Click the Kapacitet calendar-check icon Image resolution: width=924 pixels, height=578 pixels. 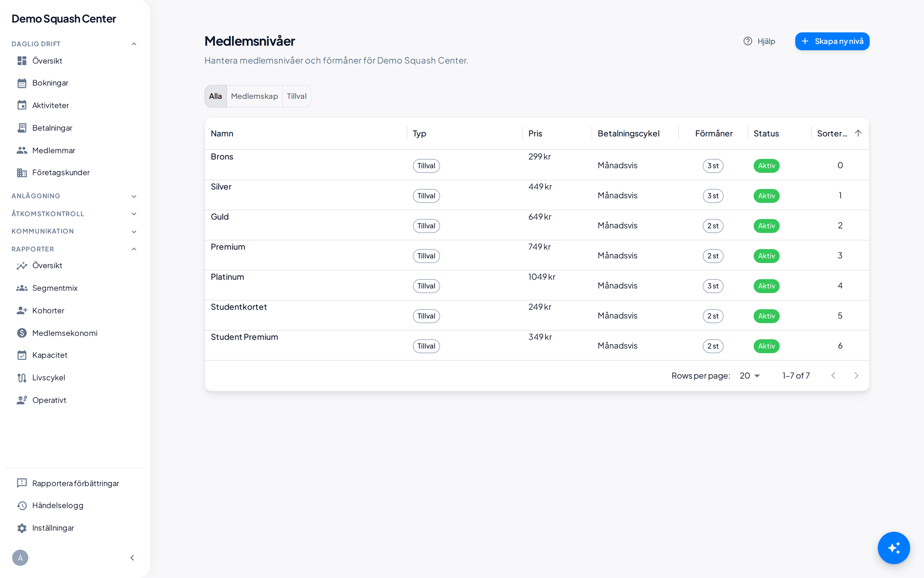point(22,355)
